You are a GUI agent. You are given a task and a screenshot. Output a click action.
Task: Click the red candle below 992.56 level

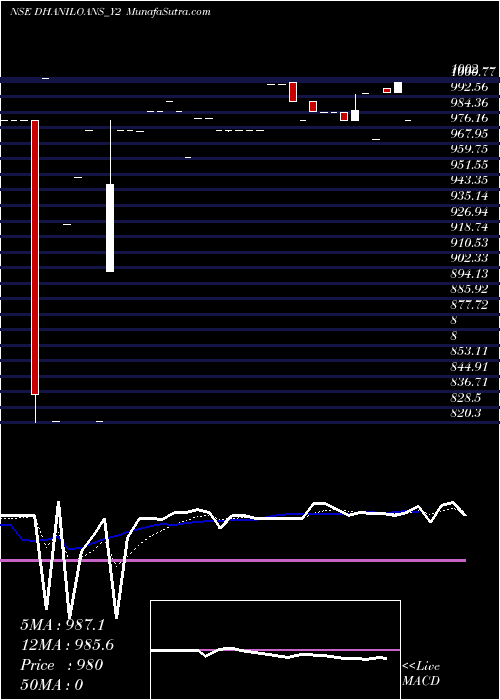point(293,92)
